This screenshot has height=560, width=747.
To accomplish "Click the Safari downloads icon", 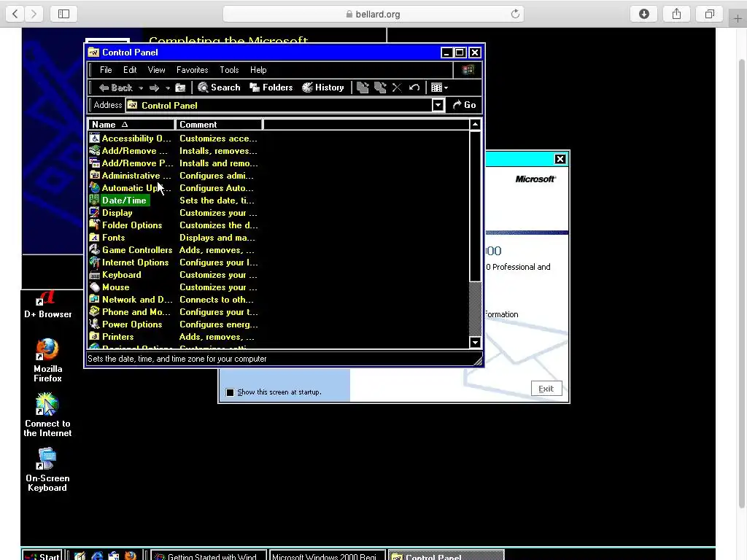I will 644,14.
